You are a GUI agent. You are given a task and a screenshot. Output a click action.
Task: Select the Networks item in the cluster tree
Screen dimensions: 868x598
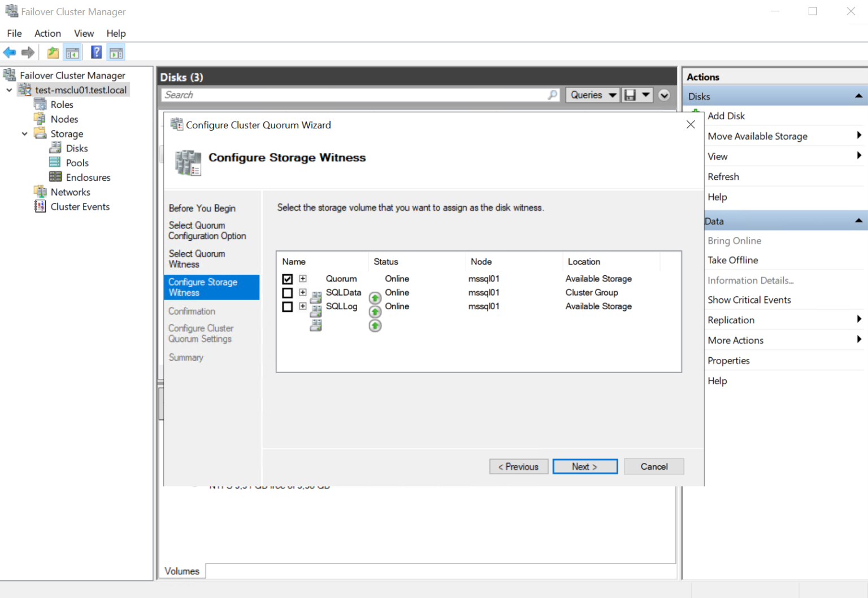70,192
